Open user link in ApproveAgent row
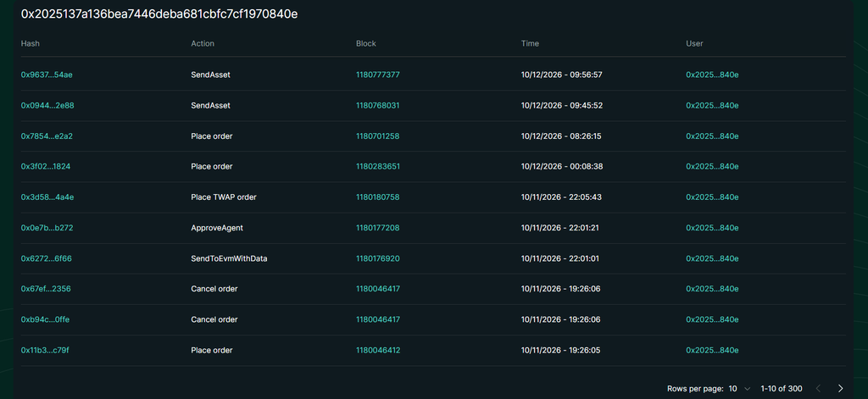The height and width of the screenshot is (399, 868). coord(712,228)
